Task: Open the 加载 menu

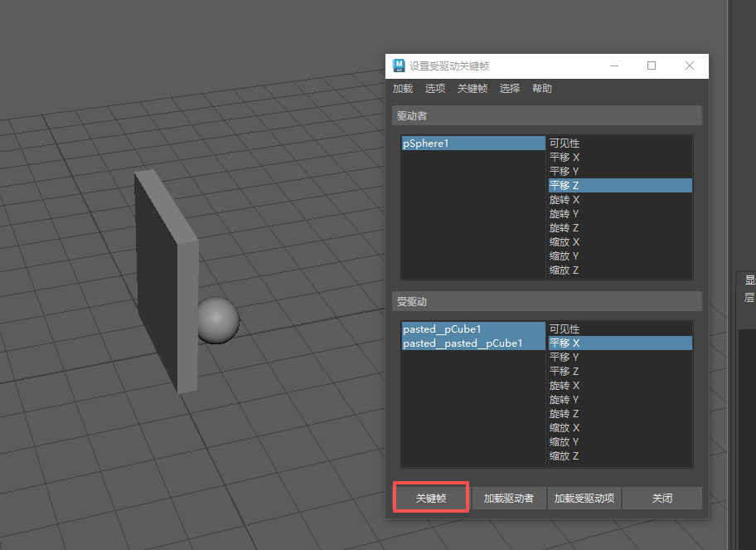Action: tap(403, 88)
